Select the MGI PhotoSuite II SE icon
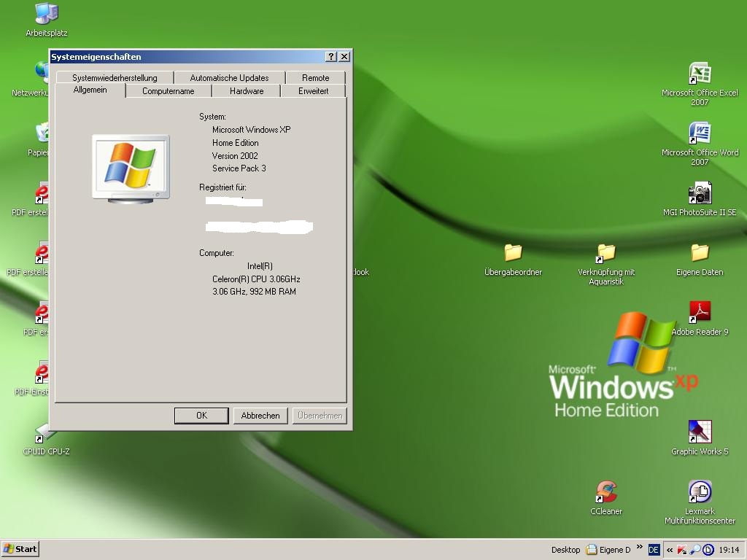Viewport: 747px width, 560px height. pyautogui.click(x=700, y=199)
